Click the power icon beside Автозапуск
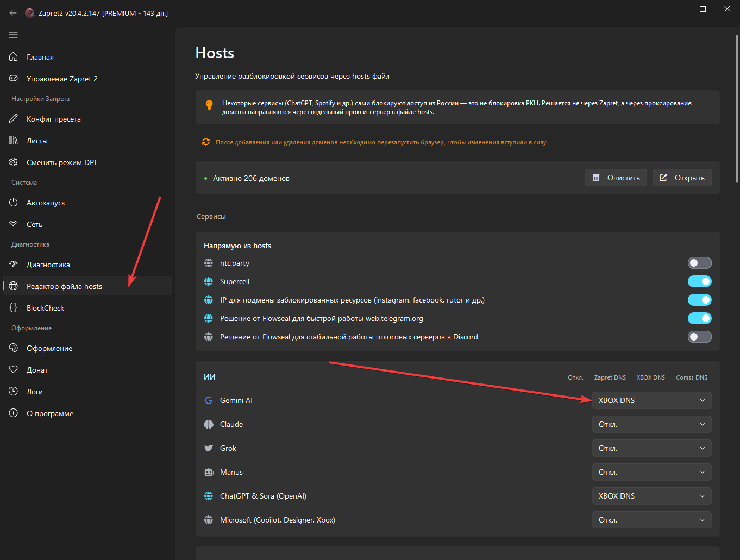 point(14,203)
